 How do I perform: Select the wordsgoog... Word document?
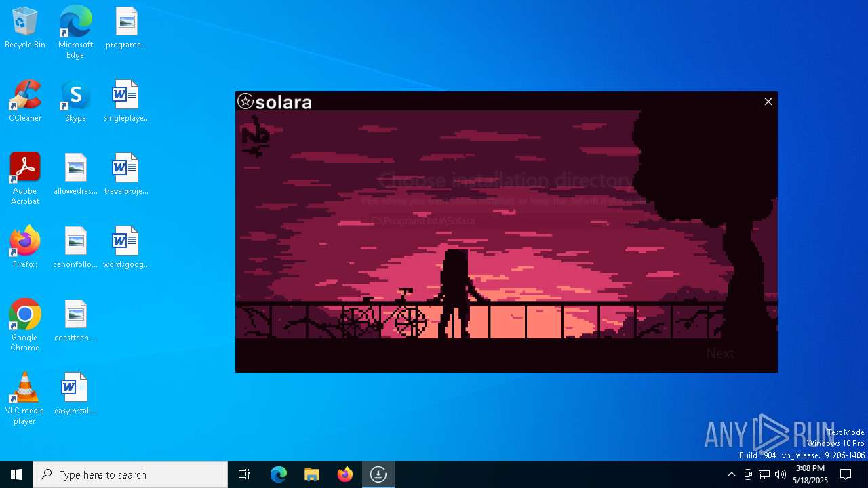(x=126, y=248)
